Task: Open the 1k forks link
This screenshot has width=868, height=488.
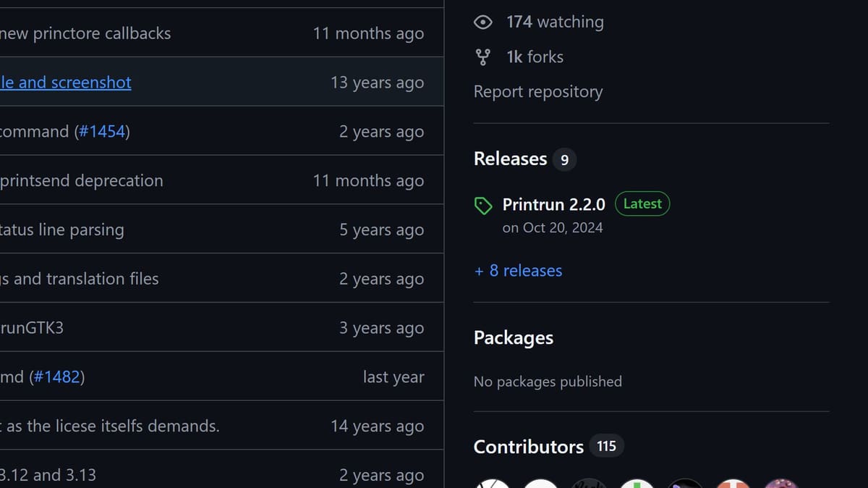Action: pos(535,56)
